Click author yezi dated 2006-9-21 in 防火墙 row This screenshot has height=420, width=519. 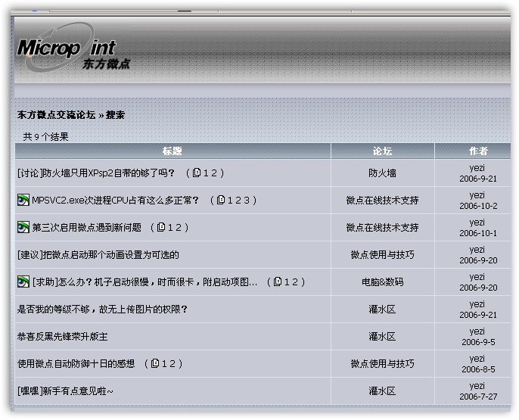pos(477,168)
